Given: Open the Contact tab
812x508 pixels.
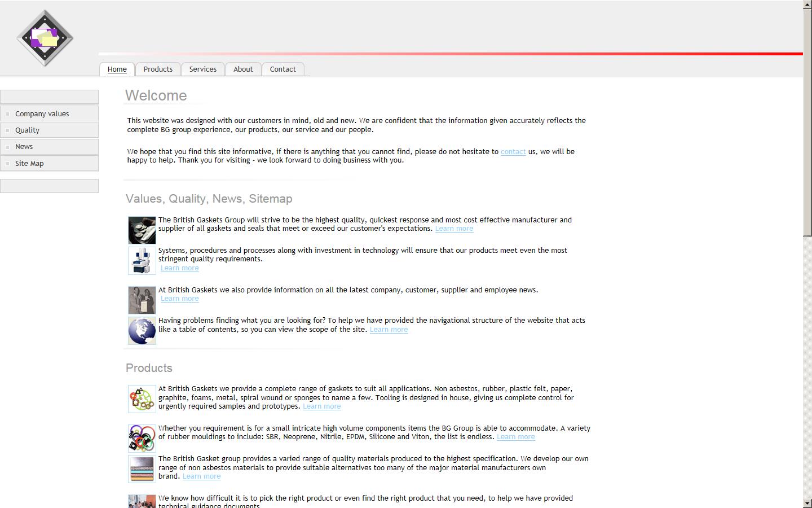Looking at the screenshot, I should pos(283,69).
